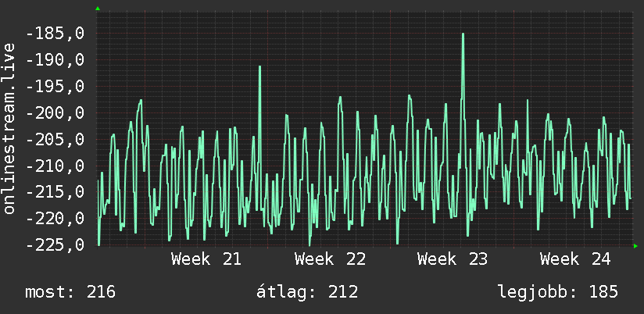
Task: Click the Week 21 axis label
Action: [x=206, y=259]
